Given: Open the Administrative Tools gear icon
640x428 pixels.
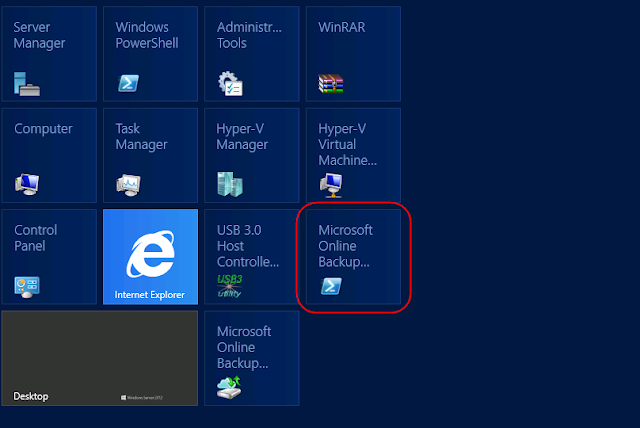Looking at the screenshot, I should pyautogui.click(x=230, y=84).
